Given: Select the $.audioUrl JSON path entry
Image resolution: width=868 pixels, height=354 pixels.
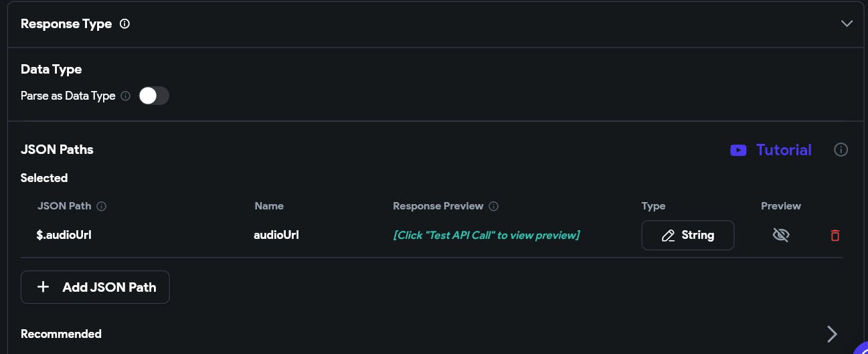Looking at the screenshot, I should [64, 235].
